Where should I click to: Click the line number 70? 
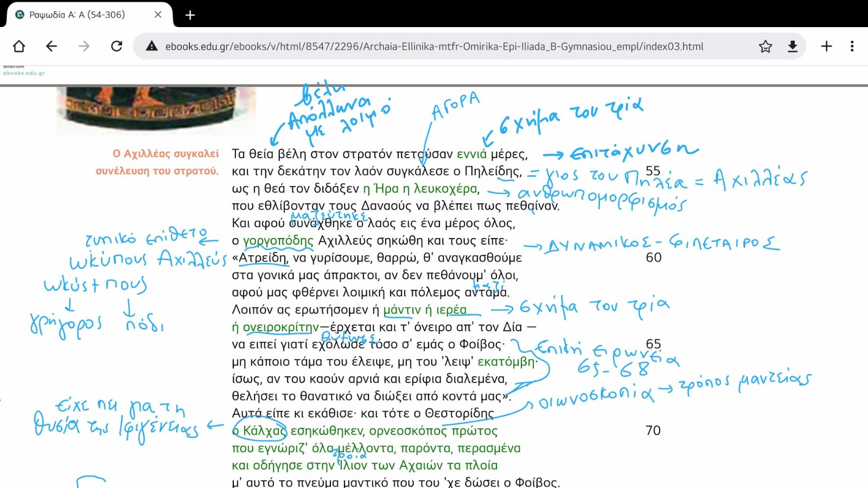(x=653, y=431)
